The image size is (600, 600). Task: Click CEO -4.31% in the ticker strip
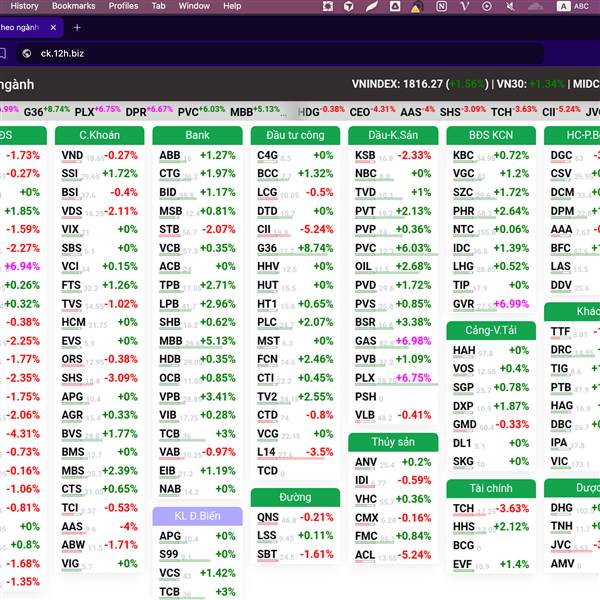(x=372, y=111)
